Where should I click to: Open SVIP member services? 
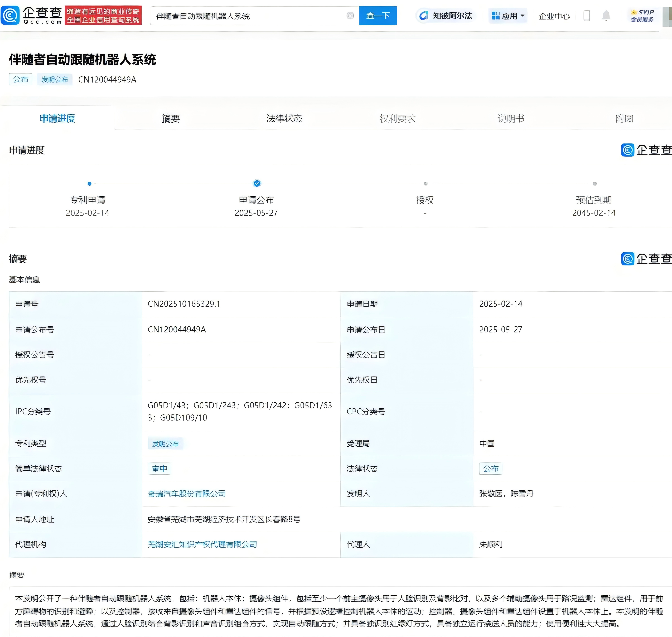tap(642, 16)
